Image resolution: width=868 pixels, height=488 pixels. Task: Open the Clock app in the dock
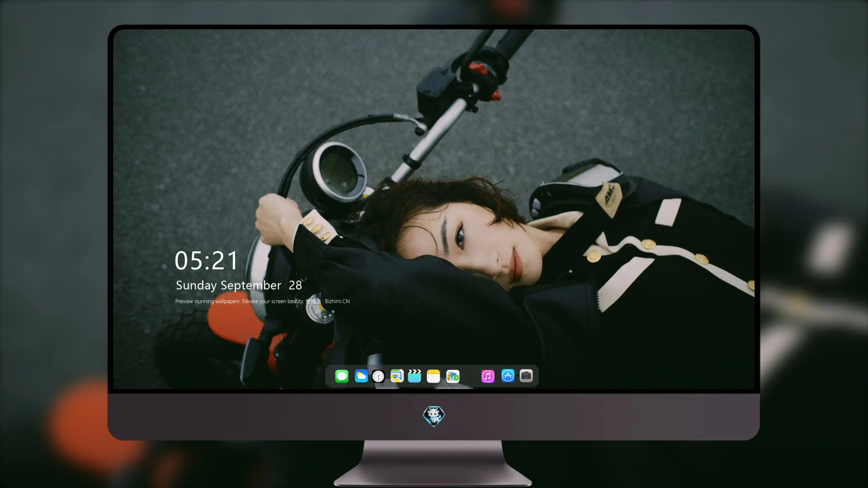(x=378, y=376)
